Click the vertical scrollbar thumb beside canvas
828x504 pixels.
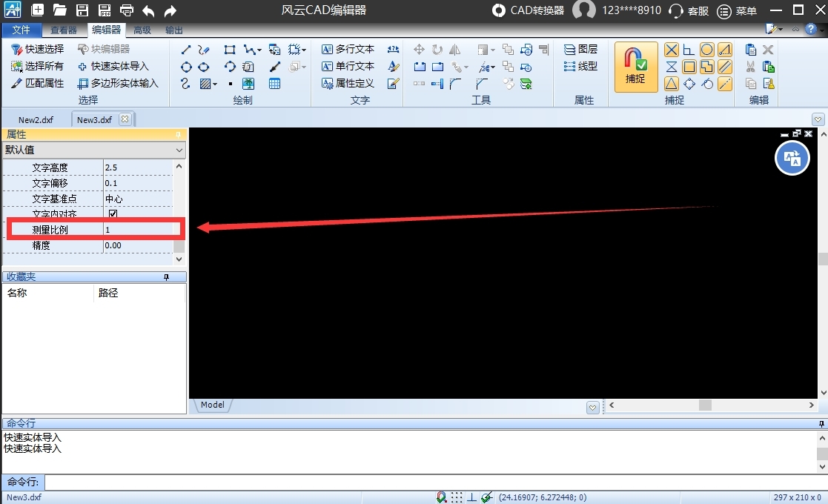pos(823,259)
